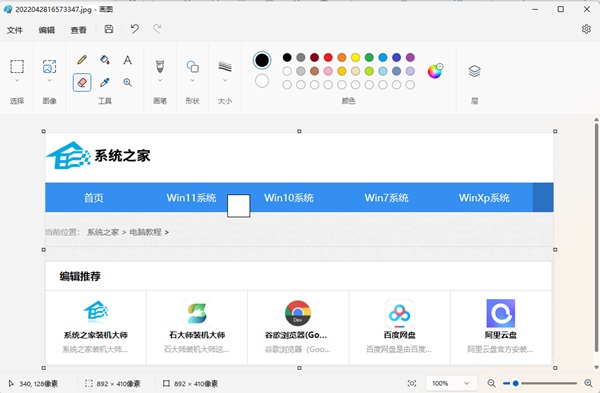Select the Pencil tool

[82, 60]
